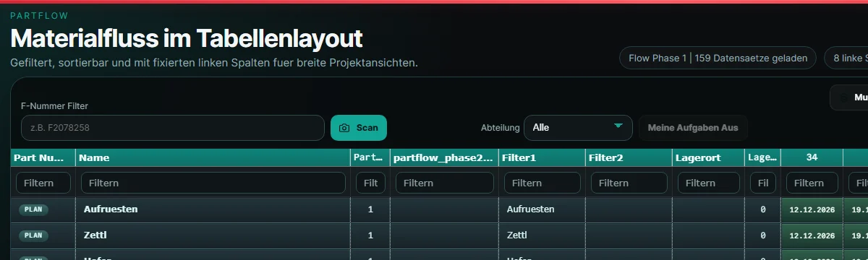Select the Aufruesten name cell

213,209
